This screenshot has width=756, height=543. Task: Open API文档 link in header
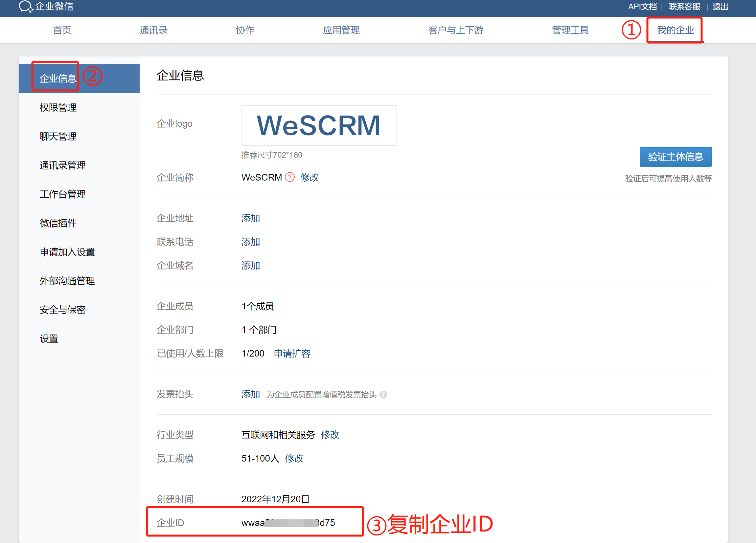(642, 7)
